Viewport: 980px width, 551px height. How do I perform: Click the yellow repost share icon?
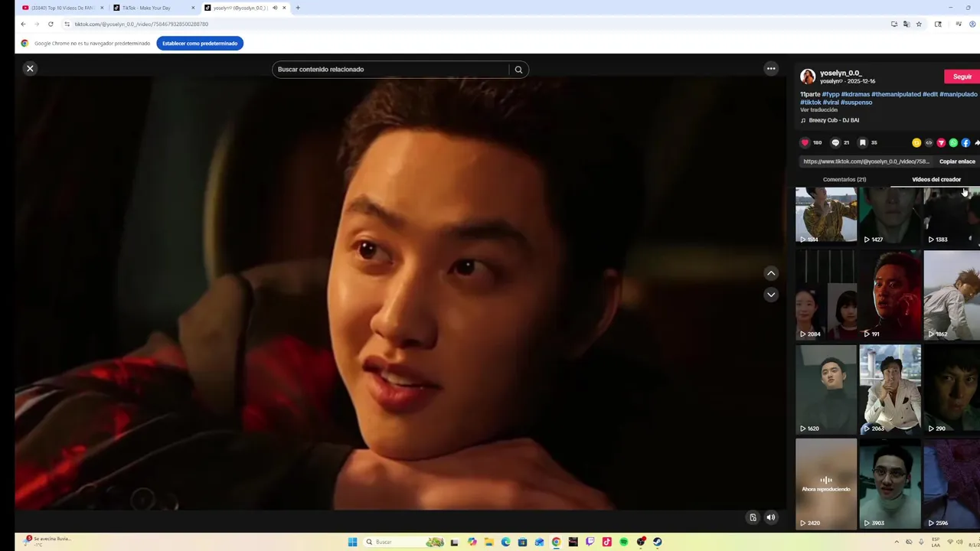pyautogui.click(x=916, y=142)
